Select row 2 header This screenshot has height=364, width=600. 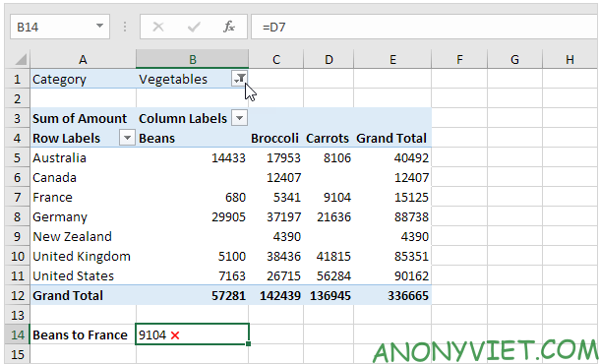pyautogui.click(x=18, y=98)
